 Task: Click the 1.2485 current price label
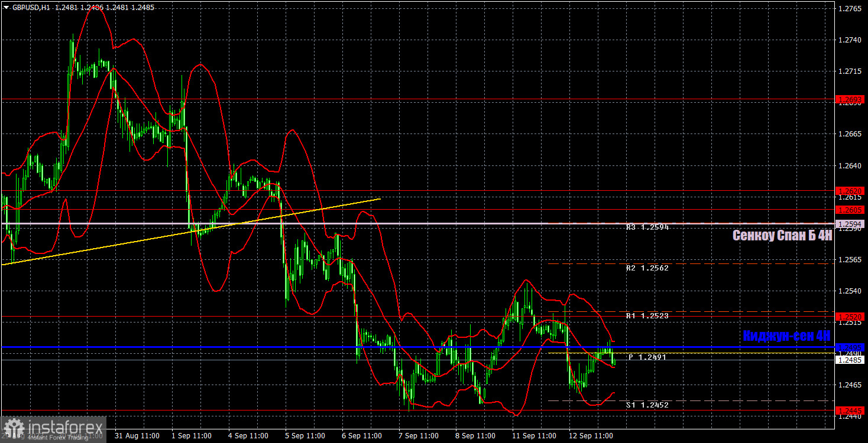851,360
